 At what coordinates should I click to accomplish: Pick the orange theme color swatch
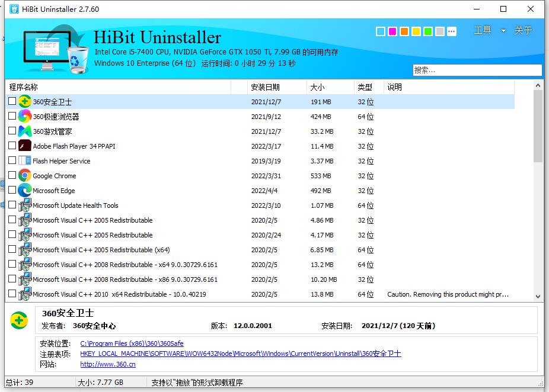pos(404,31)
